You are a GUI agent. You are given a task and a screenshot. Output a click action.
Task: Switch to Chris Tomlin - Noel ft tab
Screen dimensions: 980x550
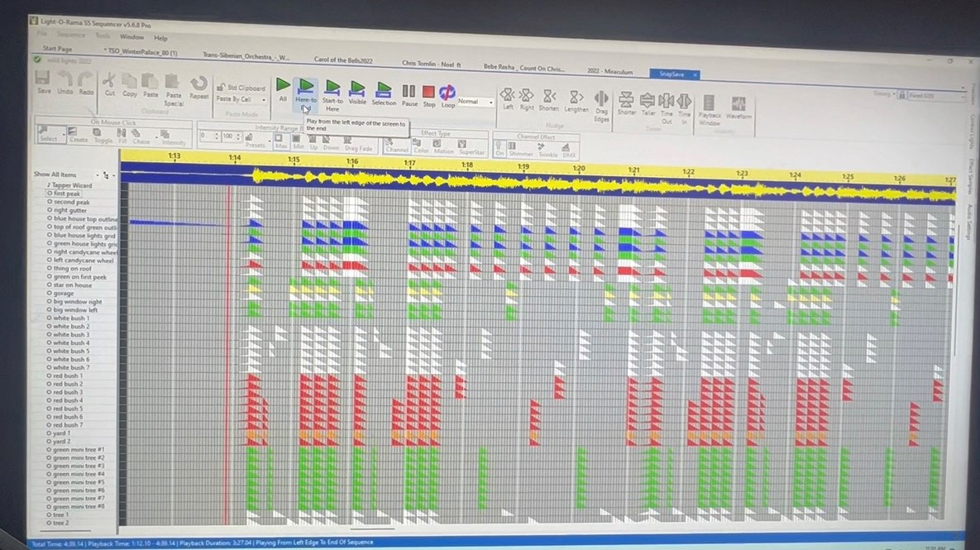point(431,64)
